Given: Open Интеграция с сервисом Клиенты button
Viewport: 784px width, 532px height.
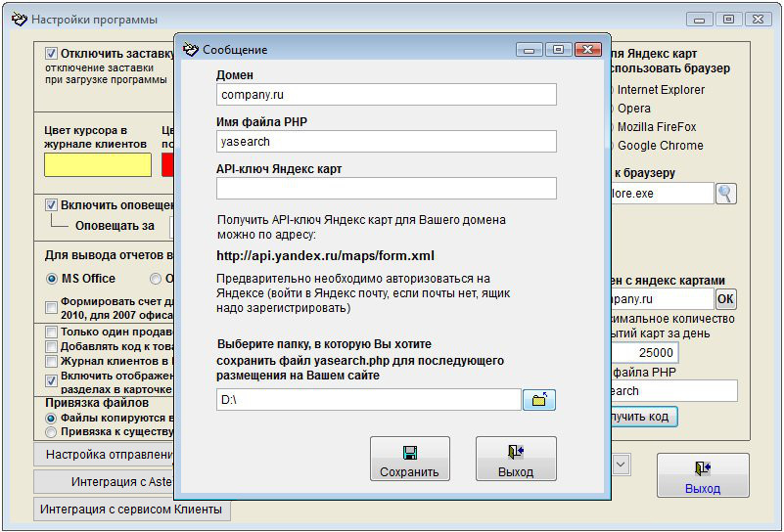Looking at the screenshot, I should click(x=132, y=510).
